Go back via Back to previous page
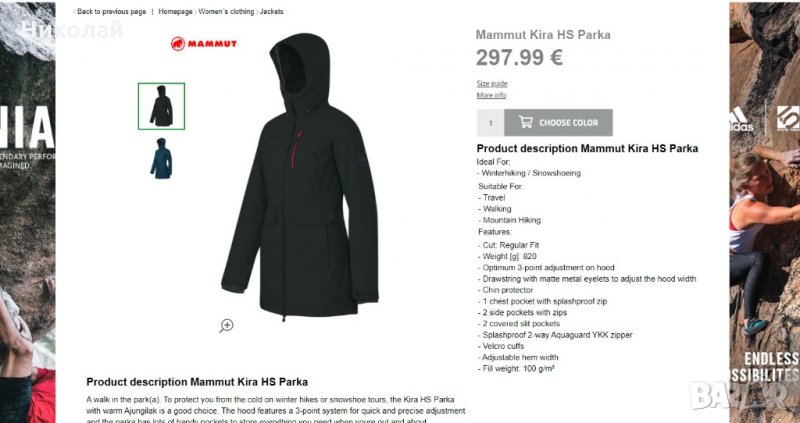Screen dimensions: 800x423 (x=110, y=11)
